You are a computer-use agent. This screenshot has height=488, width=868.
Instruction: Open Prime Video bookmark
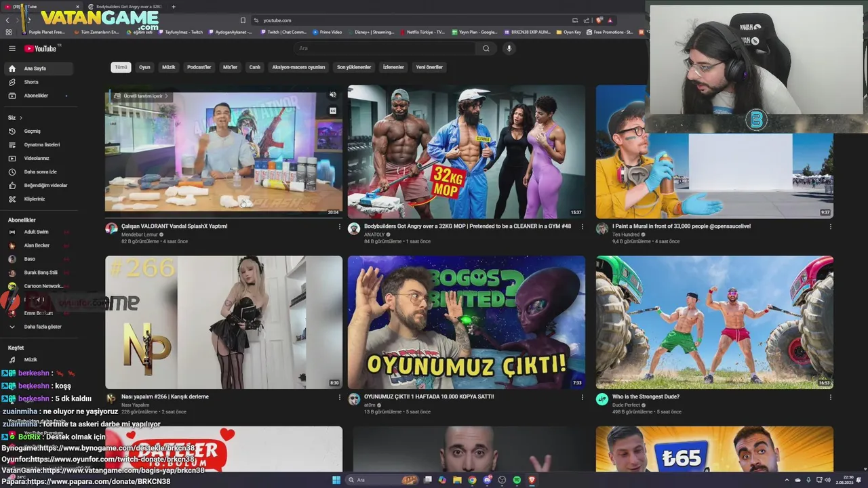pos(328,32)
